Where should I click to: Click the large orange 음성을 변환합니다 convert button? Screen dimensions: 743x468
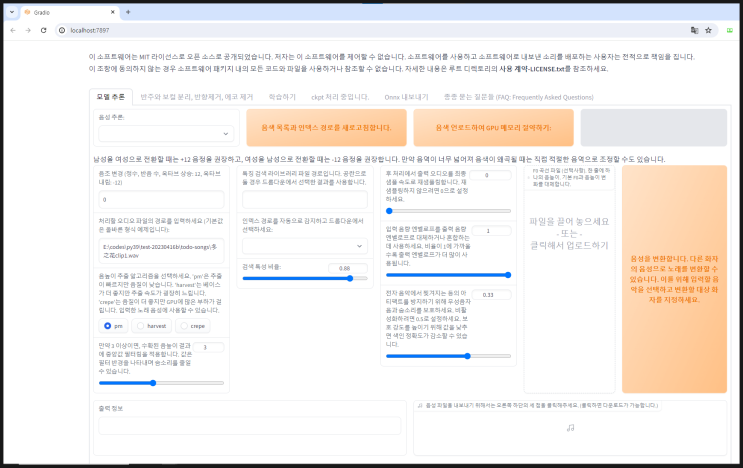point(674,279)
